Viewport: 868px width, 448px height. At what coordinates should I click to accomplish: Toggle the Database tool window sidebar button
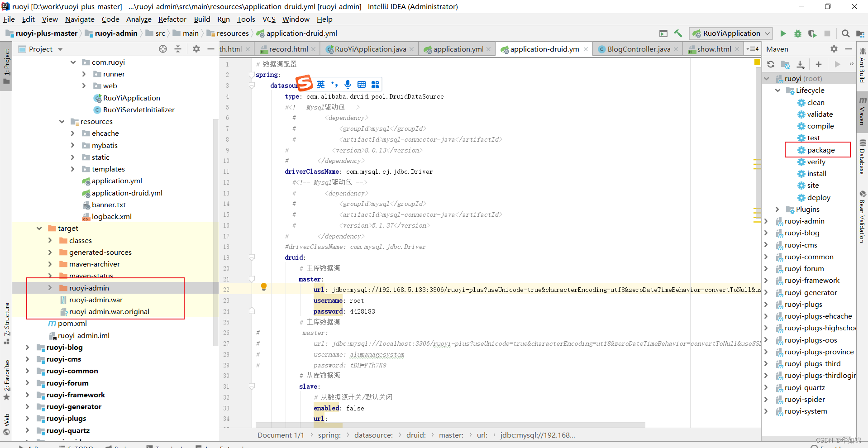click(863, 156)
